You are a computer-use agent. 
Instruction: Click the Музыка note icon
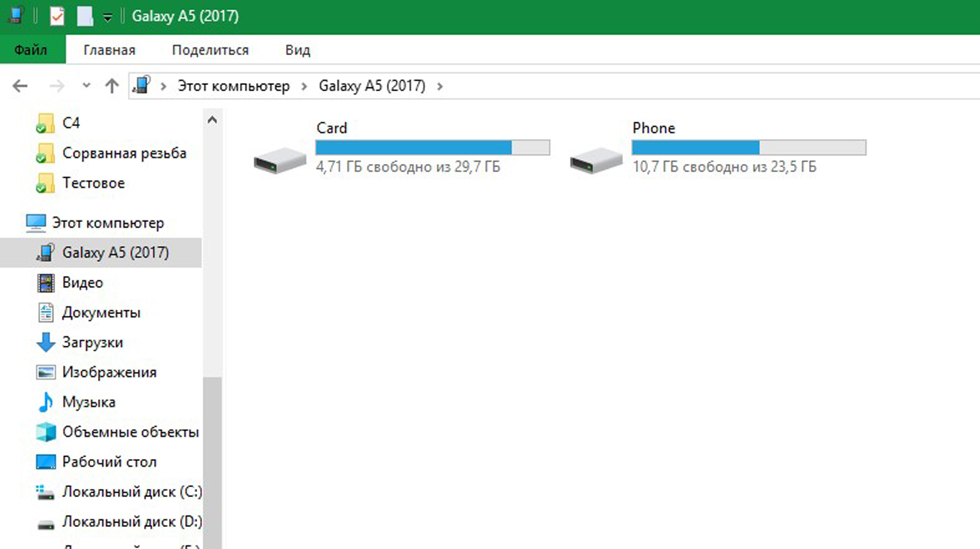pos(45,402)
